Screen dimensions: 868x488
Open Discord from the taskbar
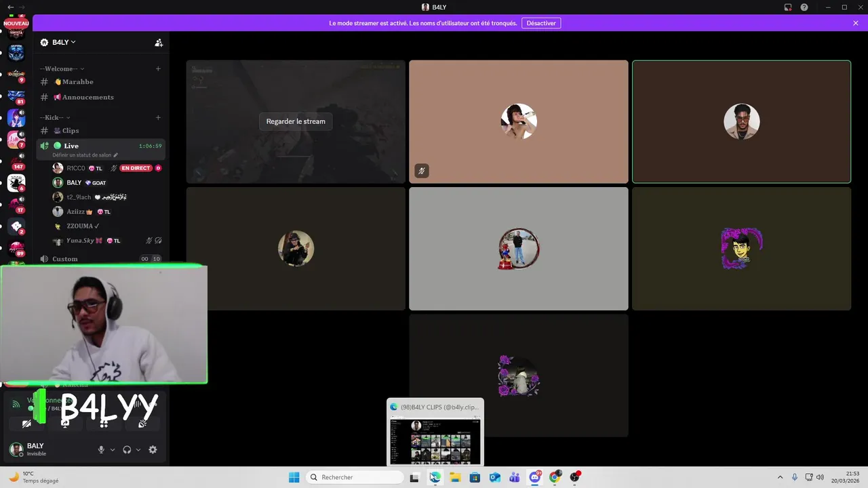coord(535,477)
